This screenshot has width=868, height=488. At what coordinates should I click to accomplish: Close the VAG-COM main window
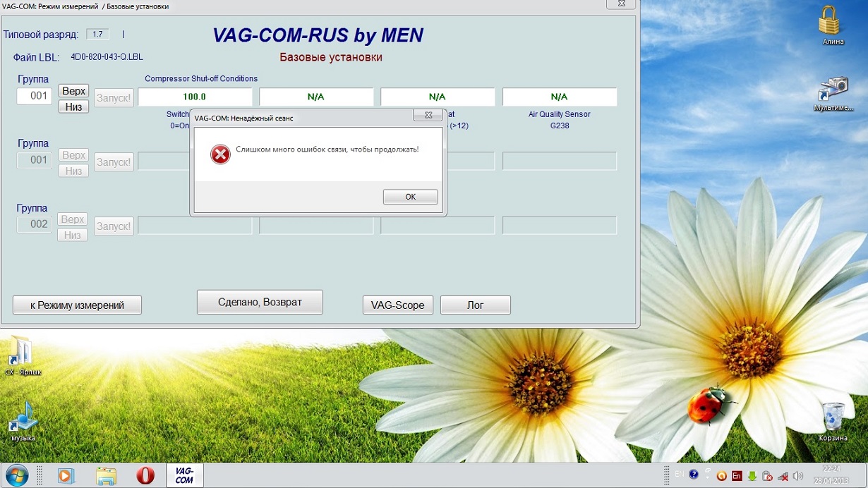(x=622, y=4)
